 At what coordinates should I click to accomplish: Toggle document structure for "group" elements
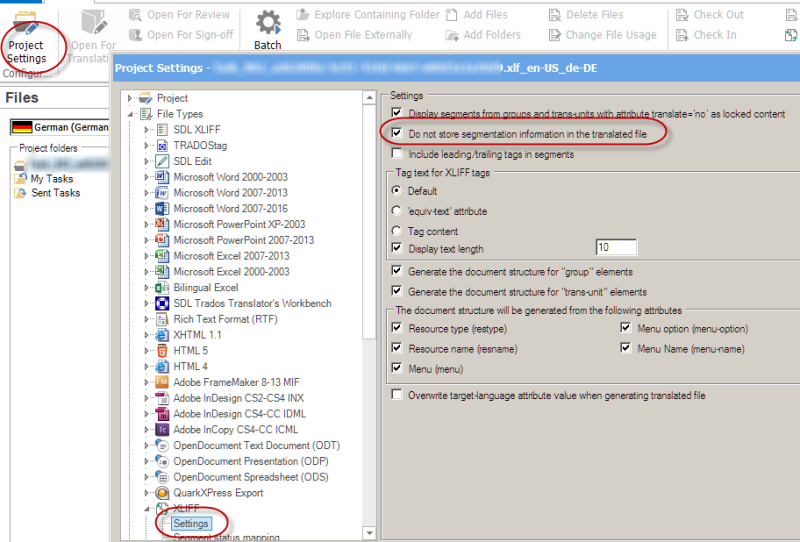click(x=397, y=271)
